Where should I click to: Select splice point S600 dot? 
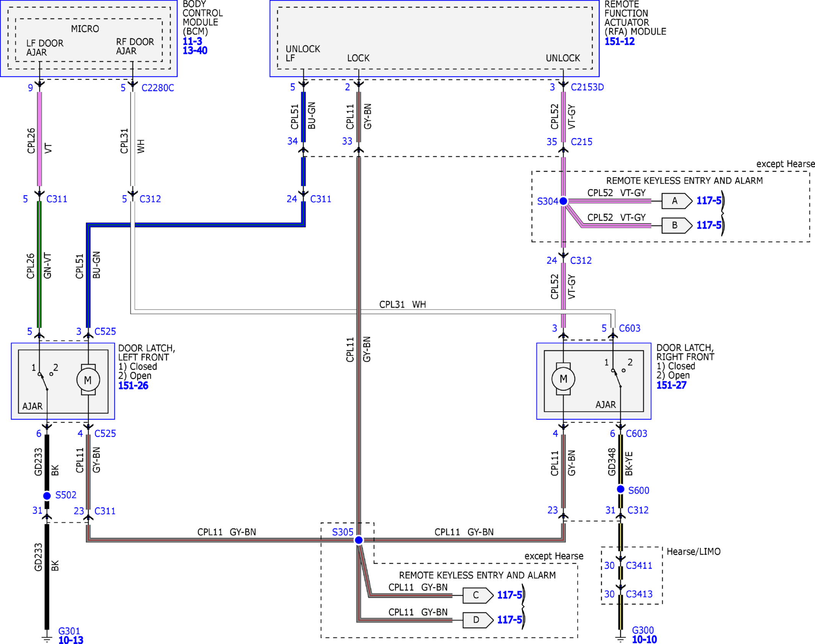(x=620, y=489)
